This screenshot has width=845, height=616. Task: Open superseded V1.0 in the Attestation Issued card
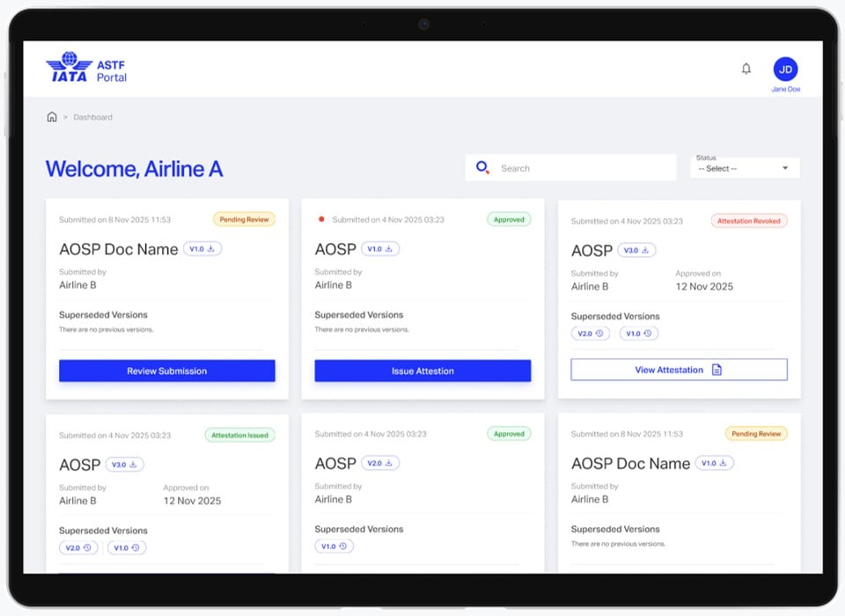[x=127, y=548]
